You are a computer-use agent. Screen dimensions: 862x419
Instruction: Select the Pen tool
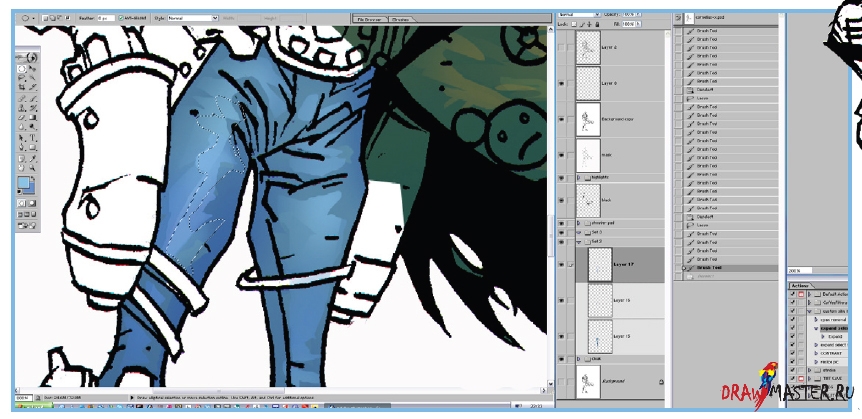21,147
